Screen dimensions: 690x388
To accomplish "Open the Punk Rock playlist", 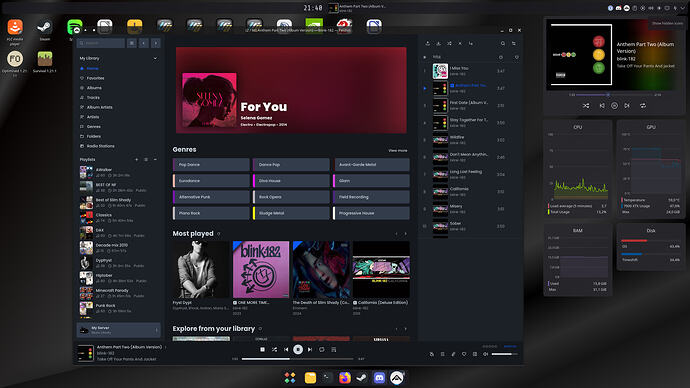I will (119, 308).
